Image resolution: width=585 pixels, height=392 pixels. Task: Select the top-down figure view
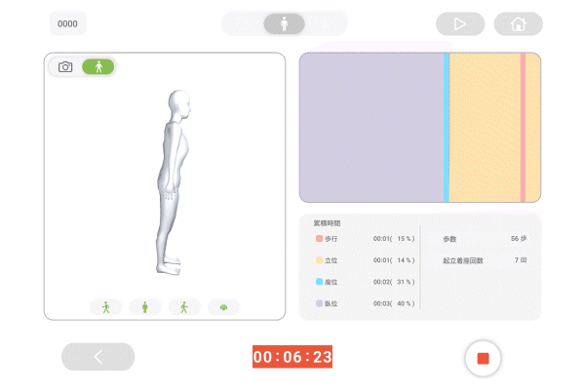[223, 307]
